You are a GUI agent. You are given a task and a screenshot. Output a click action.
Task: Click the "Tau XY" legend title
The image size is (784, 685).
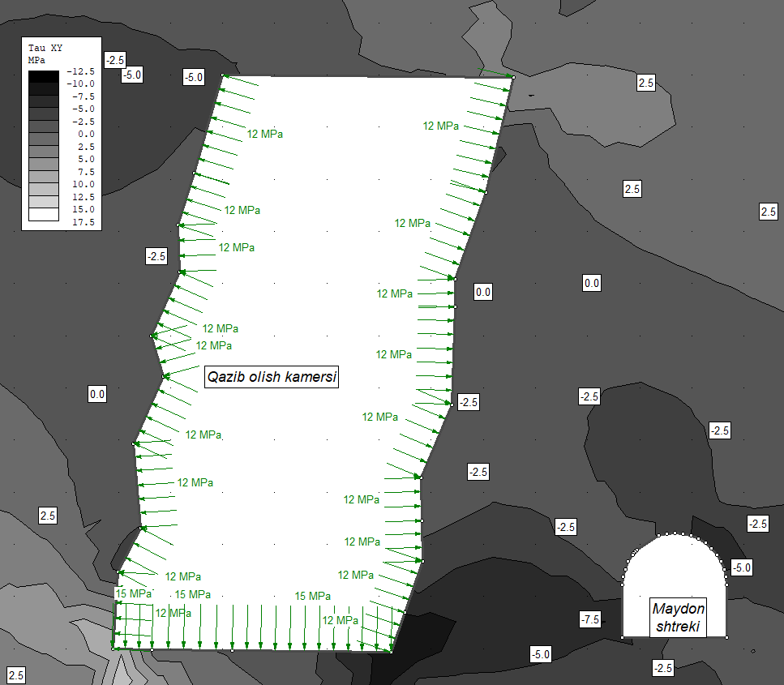click(x=45, y=48)
